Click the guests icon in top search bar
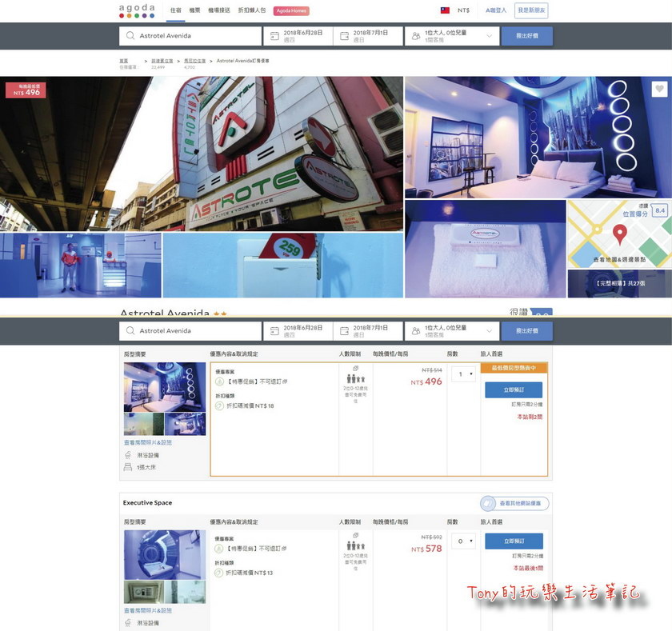 point(416,36)
